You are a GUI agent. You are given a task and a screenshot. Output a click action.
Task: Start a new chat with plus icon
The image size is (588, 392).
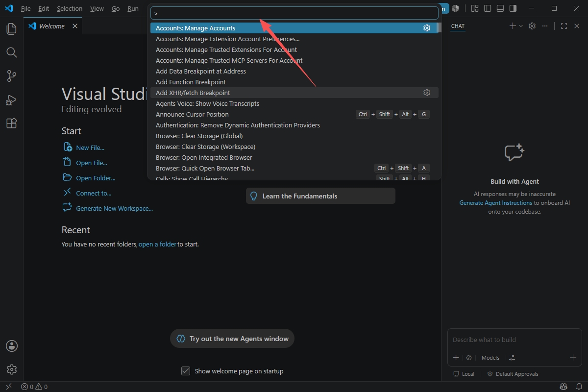click(x=513, y=26)
